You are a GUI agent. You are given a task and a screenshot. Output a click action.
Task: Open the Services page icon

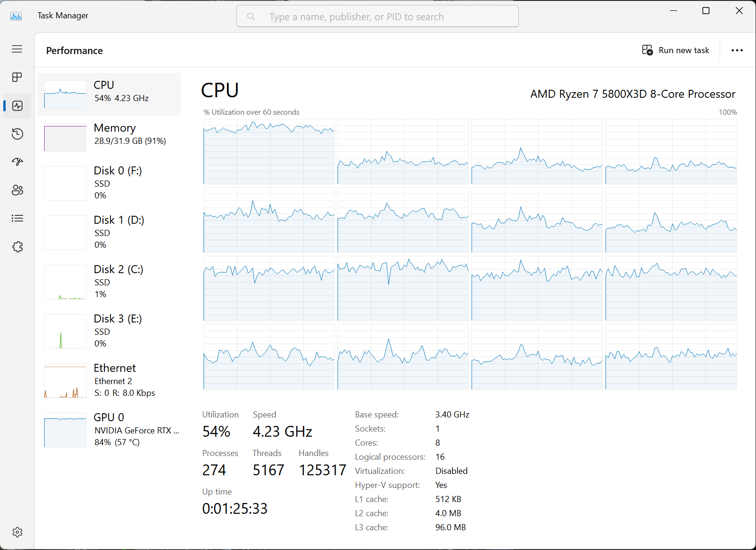(x=17, y=247)
